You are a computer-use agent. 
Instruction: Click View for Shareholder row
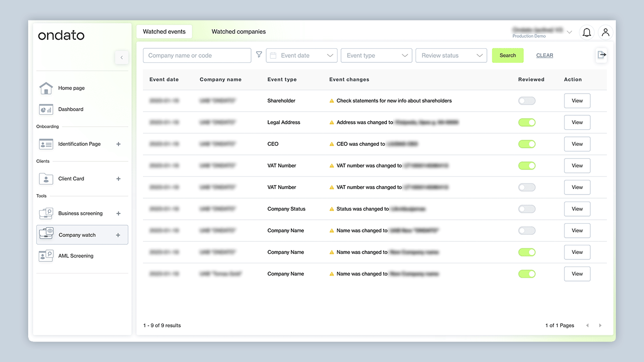click(577, 101)
